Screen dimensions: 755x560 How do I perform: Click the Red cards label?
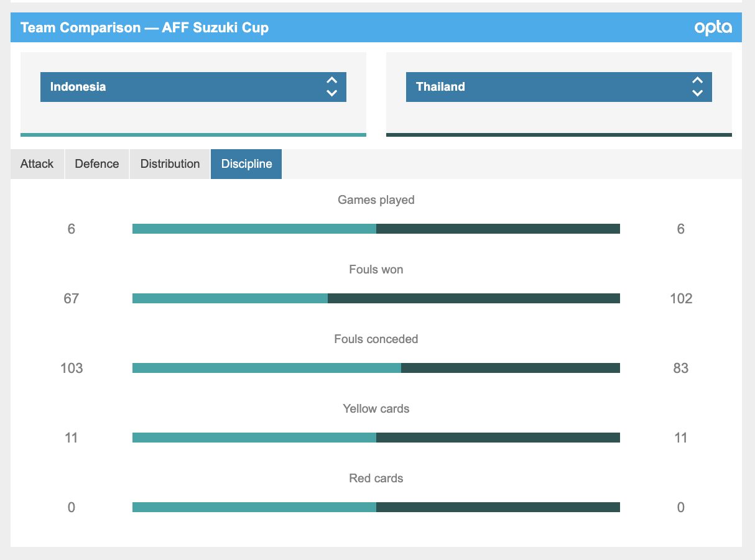376,479
